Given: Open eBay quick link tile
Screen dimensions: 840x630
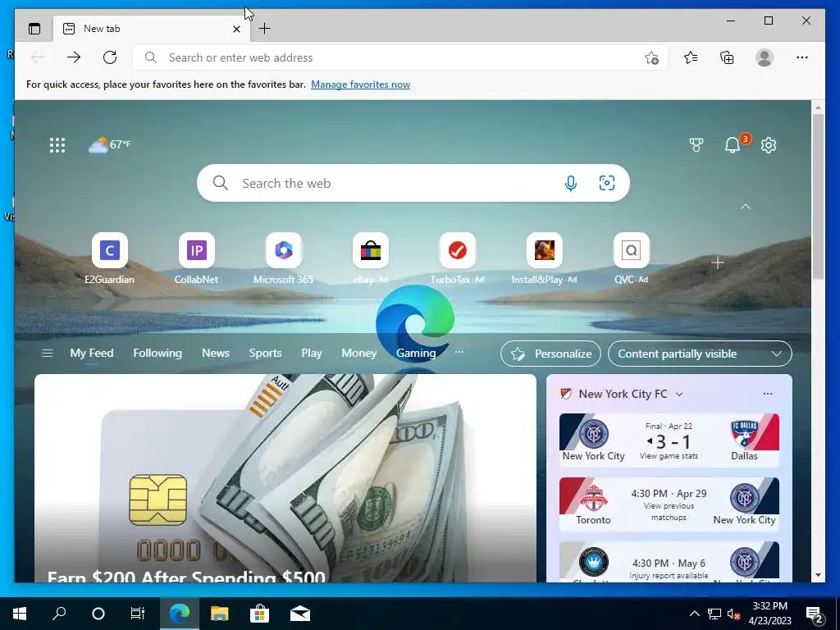Looking at the screenshot, I should pyautogui.click(x=370, y=258).
